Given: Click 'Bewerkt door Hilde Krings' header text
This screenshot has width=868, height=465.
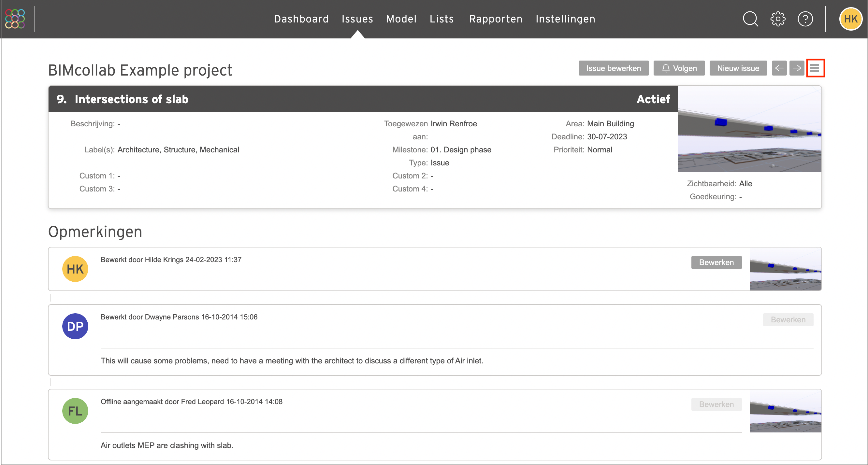Looking at the screenshot, I should (171, 260).
